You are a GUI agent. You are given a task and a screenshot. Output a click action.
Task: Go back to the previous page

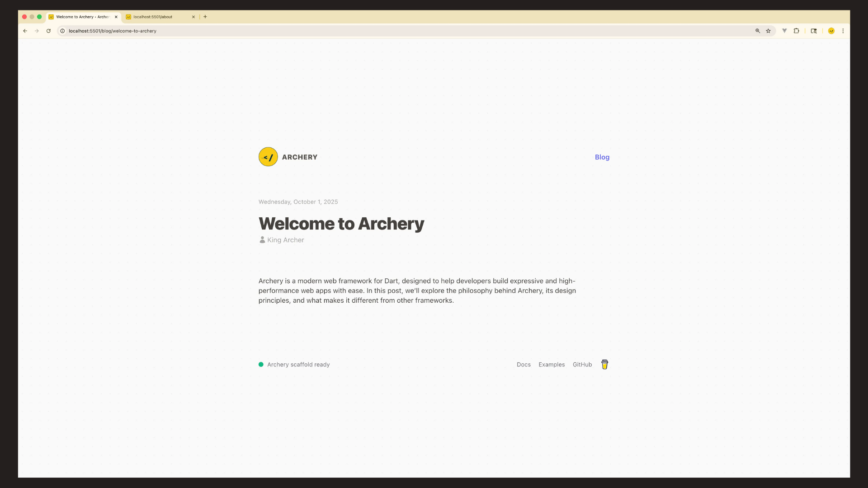[x=25, y=31]
